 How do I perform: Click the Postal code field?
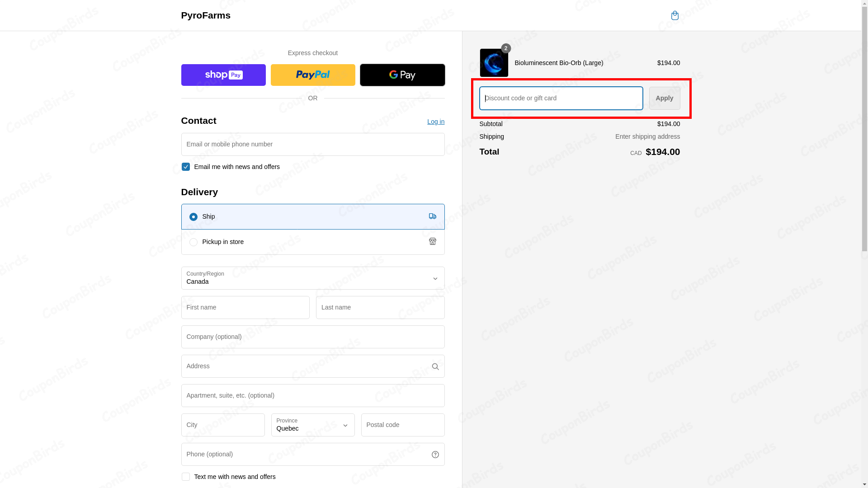tap(403, 425)
